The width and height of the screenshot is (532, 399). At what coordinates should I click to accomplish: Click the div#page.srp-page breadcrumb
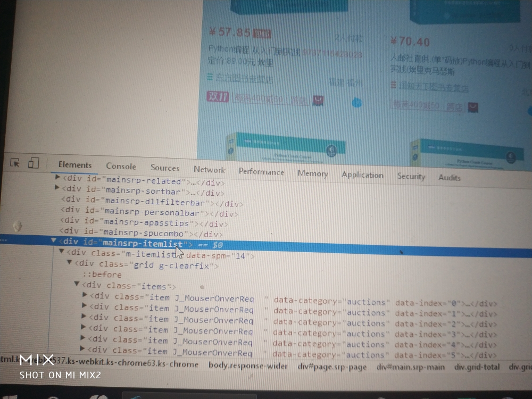click(x=332, y=367)
